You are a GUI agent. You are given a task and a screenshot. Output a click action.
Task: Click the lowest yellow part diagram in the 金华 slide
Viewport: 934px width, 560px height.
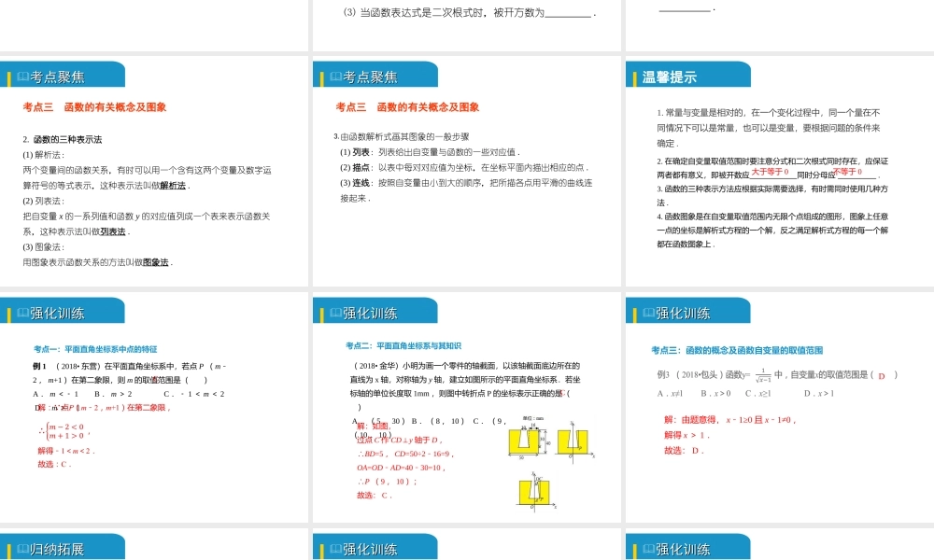pos(536,491)
